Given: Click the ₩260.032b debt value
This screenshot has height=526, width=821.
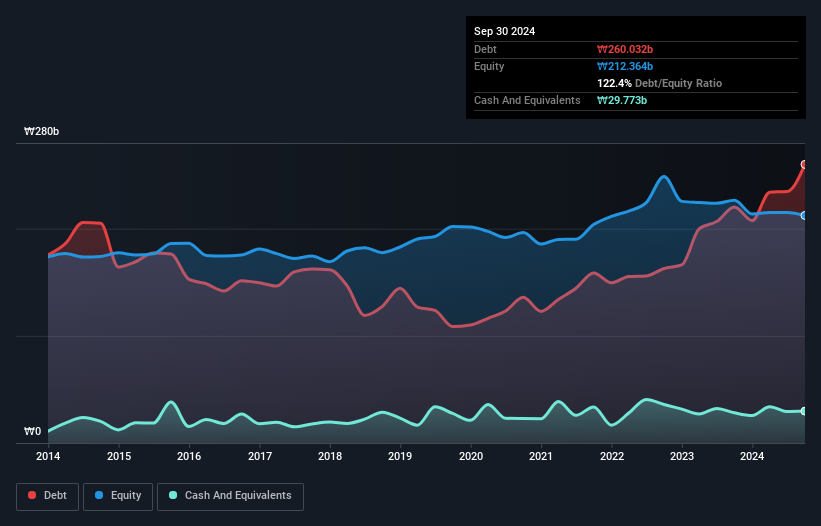Looking at the screenshot, I should (625, 49).
